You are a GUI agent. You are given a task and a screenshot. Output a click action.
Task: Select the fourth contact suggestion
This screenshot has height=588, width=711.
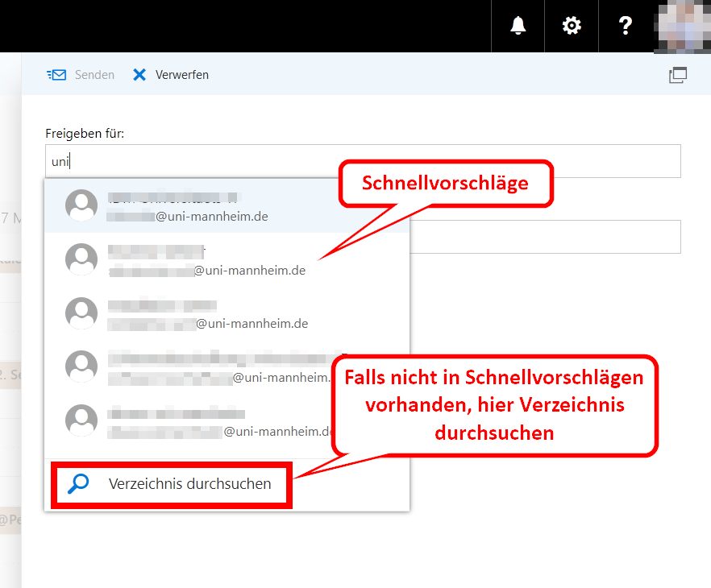click(x=227, y=366)
